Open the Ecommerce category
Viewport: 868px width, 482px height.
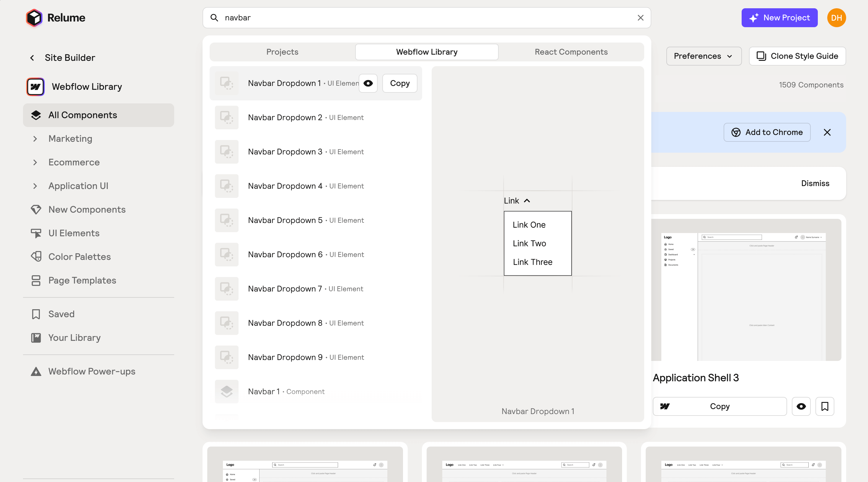tap(74, 162)
